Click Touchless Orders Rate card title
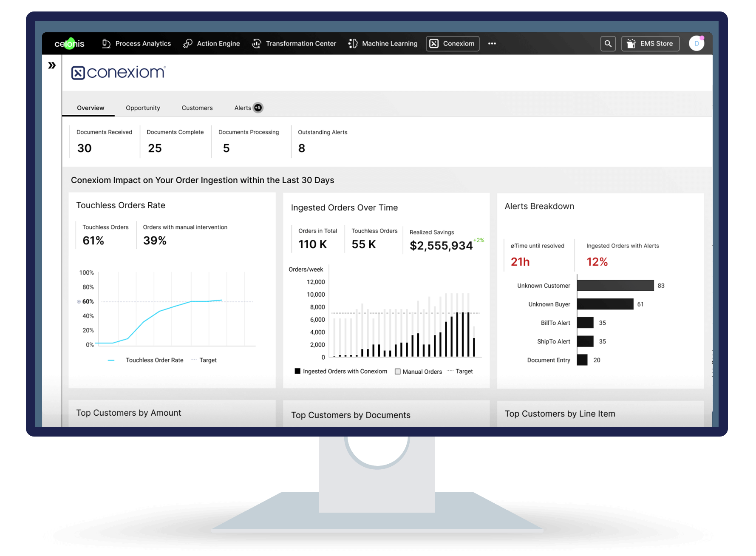The width and height of the screenshot is (756, 556). pyautogui.click(x=121, y=205)
